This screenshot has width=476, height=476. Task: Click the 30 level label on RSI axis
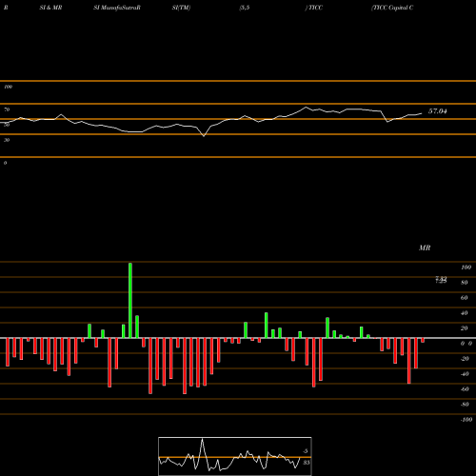[x=7, y=140]
